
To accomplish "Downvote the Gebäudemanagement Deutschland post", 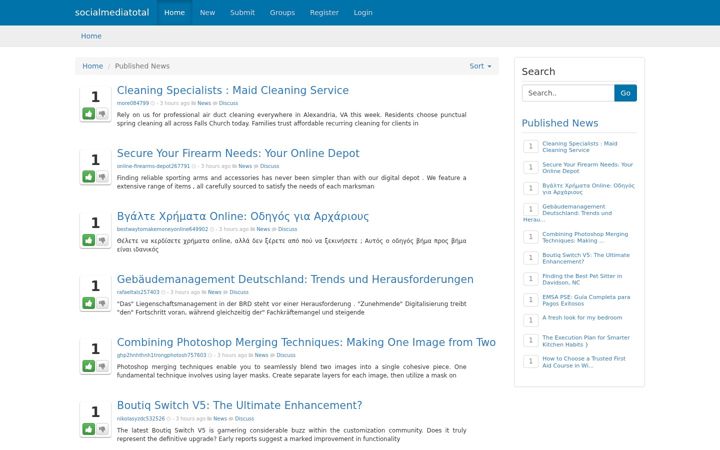I will click(x=102, y=303).
